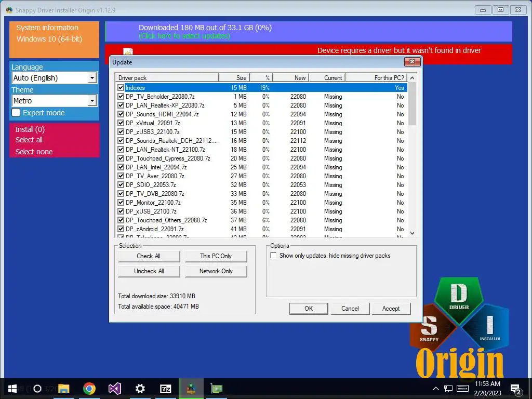
Task: Open Visual Studio from taskbar
Action: 115,389
